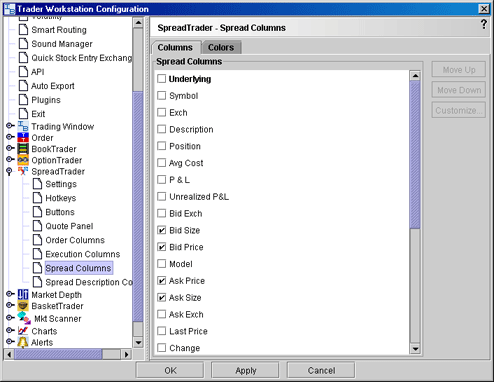Image resolution: width=494 pixels, height=382 pixels.
Task: Click the Hotkeys page icon
Action: coord(37,198)
